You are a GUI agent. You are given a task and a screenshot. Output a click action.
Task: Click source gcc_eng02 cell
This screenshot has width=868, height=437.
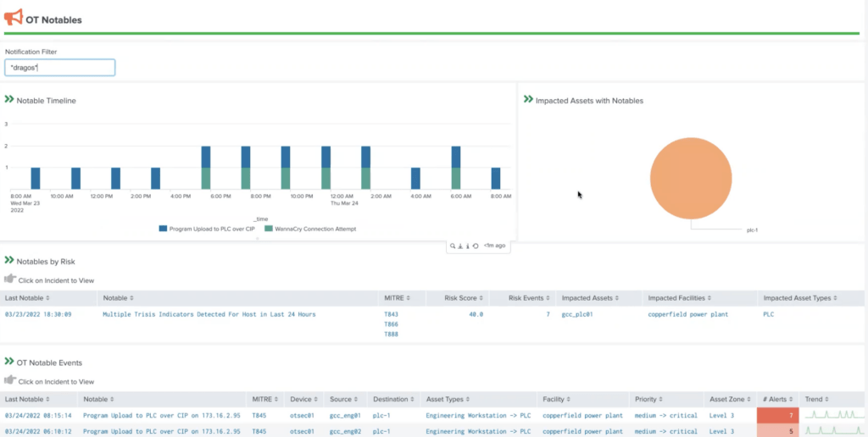346,431
